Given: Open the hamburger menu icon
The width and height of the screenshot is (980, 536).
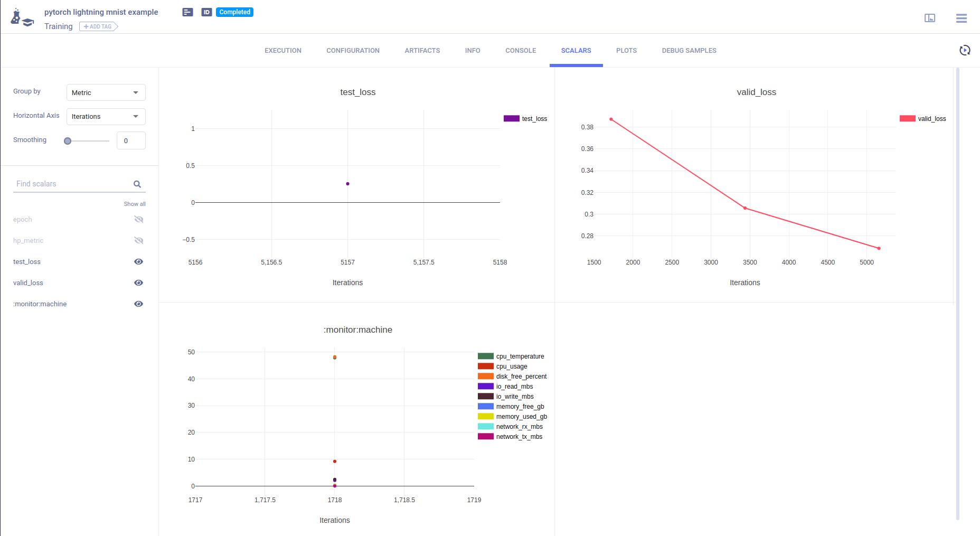Looking at the screenshot, I should 961,18.
